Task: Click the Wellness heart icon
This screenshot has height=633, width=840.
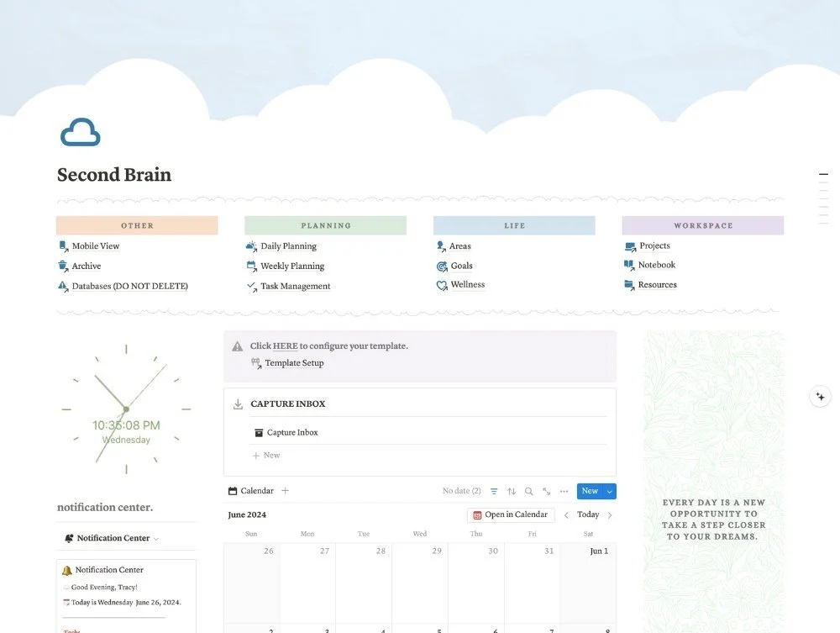Action: click(442, 285)
